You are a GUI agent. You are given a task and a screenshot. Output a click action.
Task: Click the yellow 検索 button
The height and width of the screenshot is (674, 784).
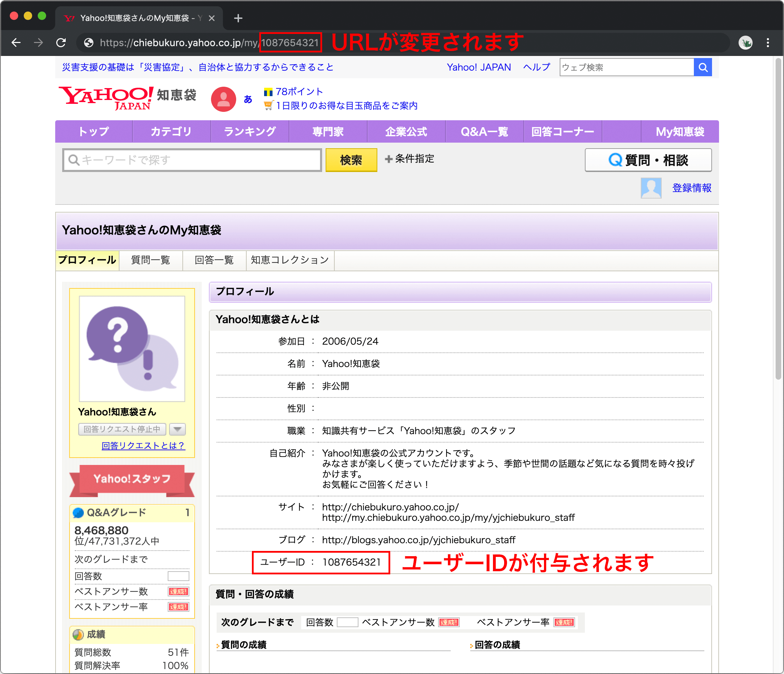click(351, 160)
